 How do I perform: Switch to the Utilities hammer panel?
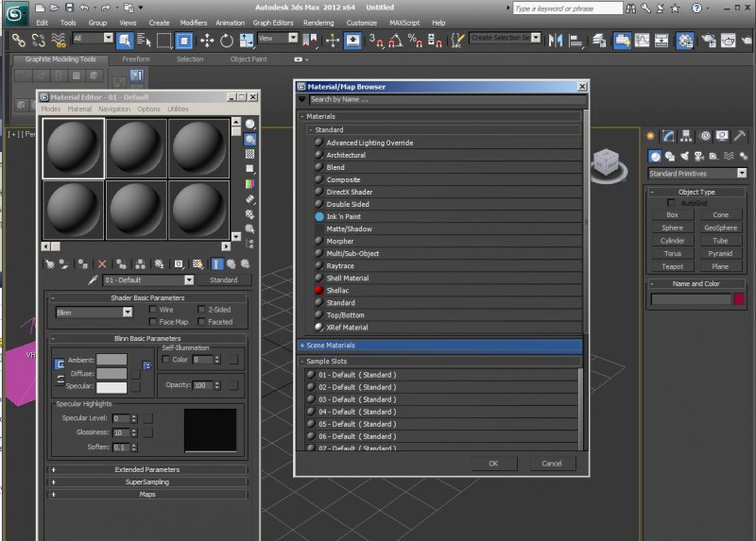[739, 136]
